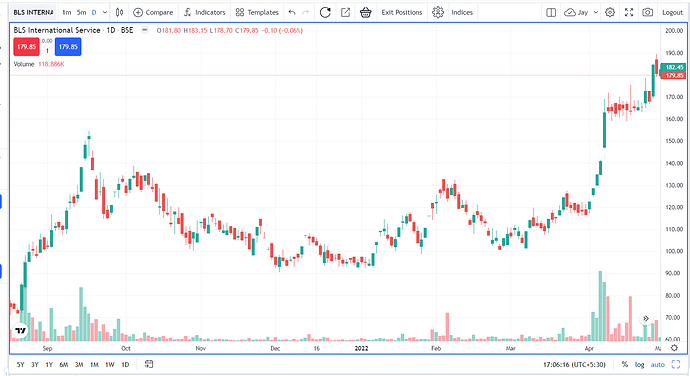The height and width of the screenshot is (376, 690).
Task: Open the Jay cloud save layout menu
Action: click(576, 12)
